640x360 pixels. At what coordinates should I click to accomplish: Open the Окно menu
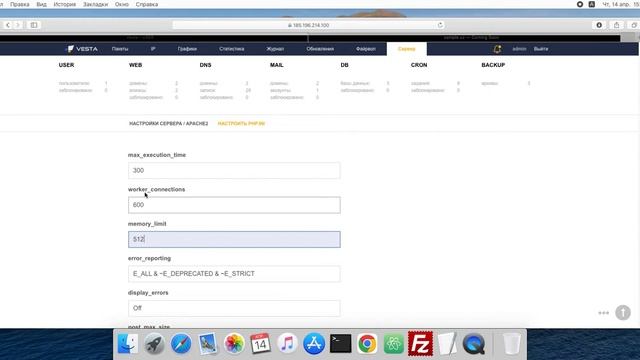coord(122,4)
